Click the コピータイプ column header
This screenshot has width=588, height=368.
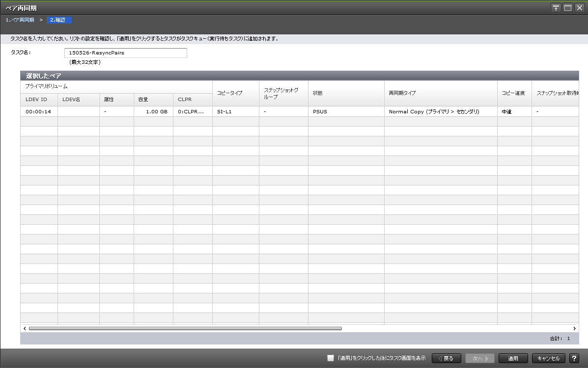pos(235,93)
